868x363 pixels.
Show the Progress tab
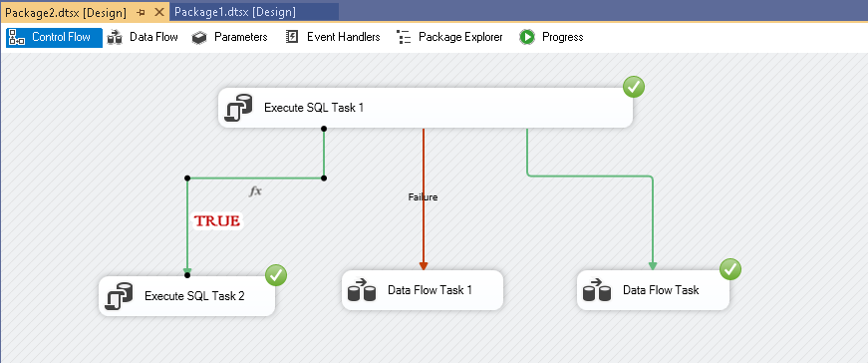coord(551,37)
